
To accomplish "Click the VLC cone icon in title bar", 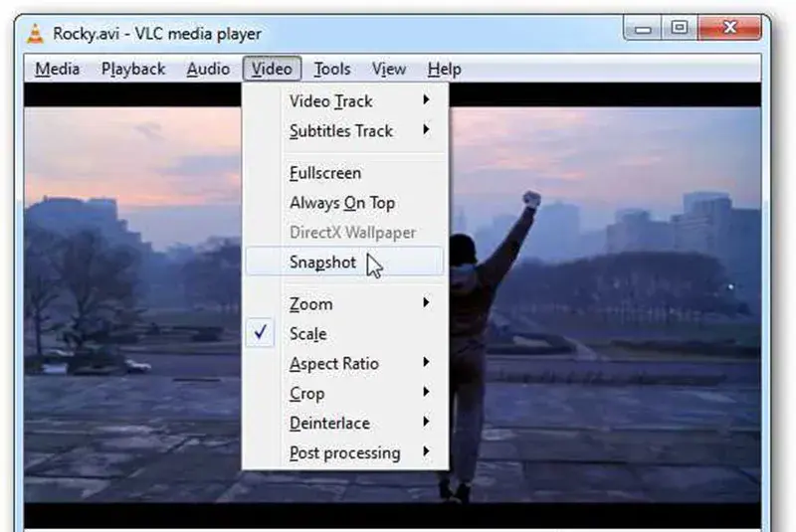I will click(35, 34).
